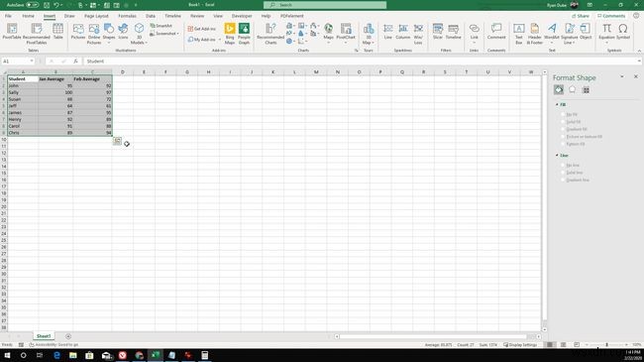The image size is (644, 362).
Task: Insert a Link
Action: pos(474,33)
